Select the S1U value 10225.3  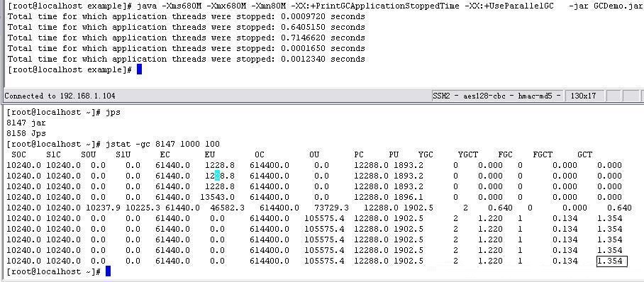tap(143, 208)
